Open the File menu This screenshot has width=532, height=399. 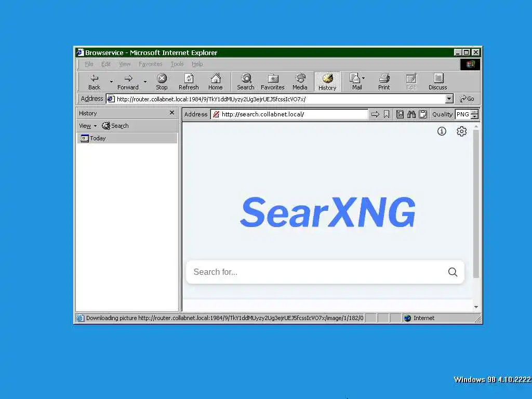tap(89, 64)
